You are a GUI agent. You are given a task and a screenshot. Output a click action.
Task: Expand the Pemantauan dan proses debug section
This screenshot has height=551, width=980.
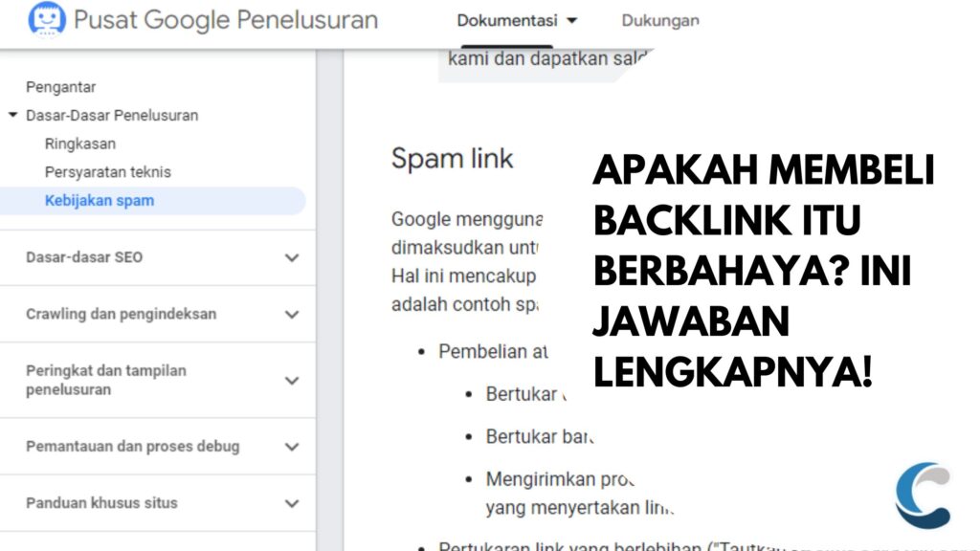292,446
